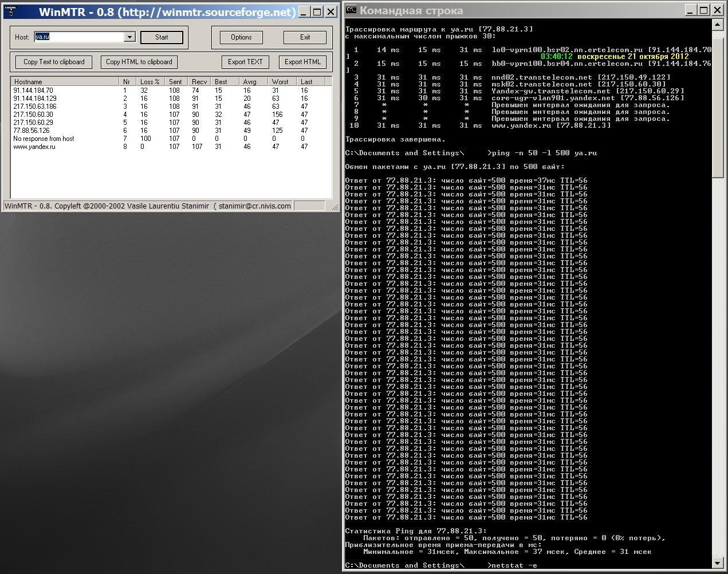Copy Text to clipboard button

coord(54,62)
